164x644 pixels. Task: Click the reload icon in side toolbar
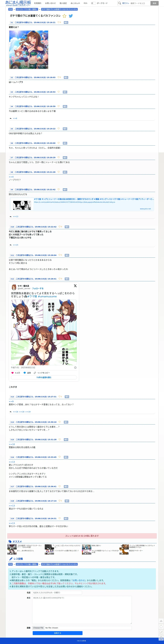pyautogui.click(x=161, y=627)
